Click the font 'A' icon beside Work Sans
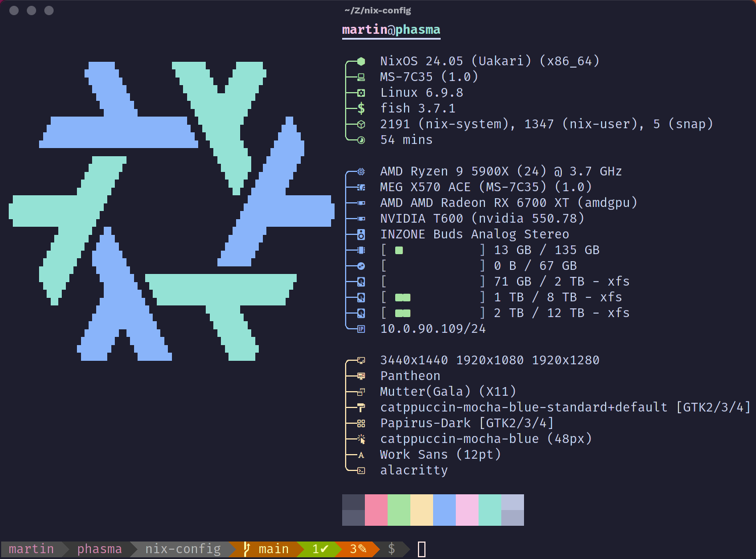The image size is (756, 559). [x=361, y=455]
